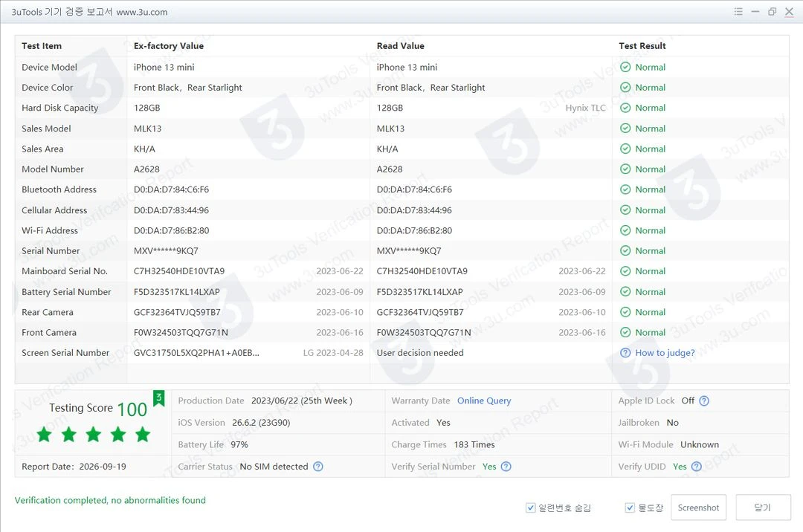Click the green check icon for Front Camera row

(x=625, y=333)
